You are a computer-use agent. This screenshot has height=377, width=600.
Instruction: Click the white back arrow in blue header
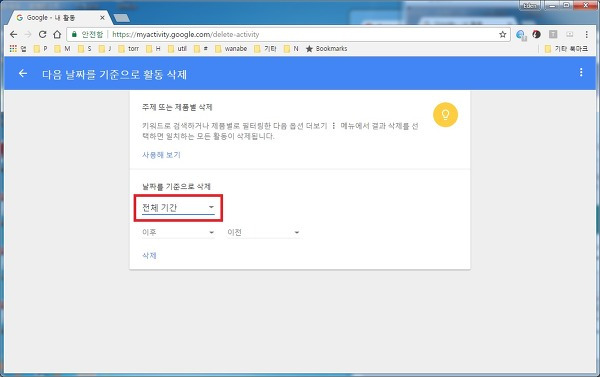point(23,73)
